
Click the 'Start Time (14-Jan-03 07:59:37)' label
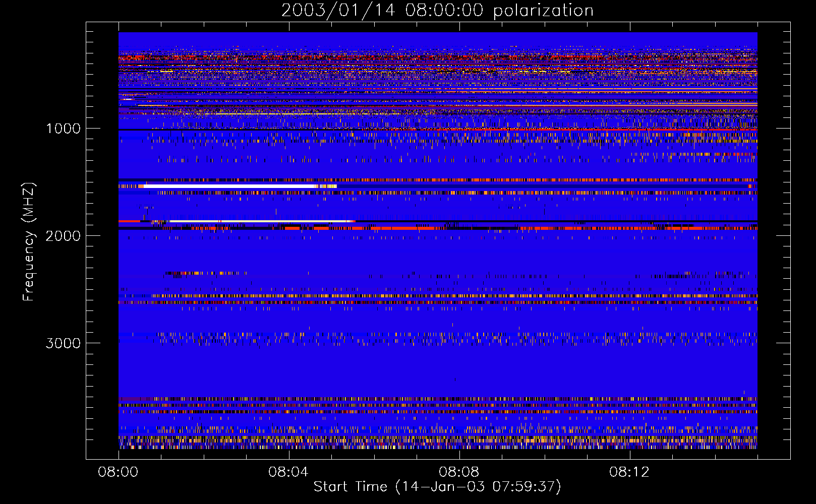[x=437, y=486]
